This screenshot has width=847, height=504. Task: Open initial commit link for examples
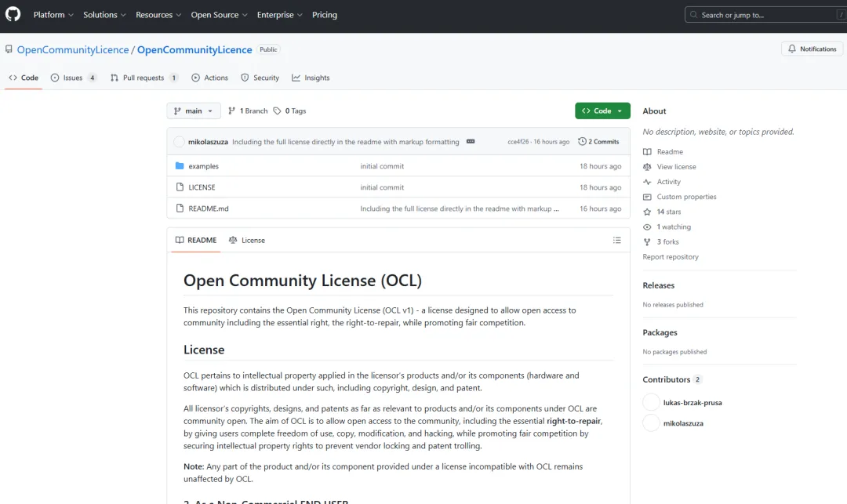[382, 166]
